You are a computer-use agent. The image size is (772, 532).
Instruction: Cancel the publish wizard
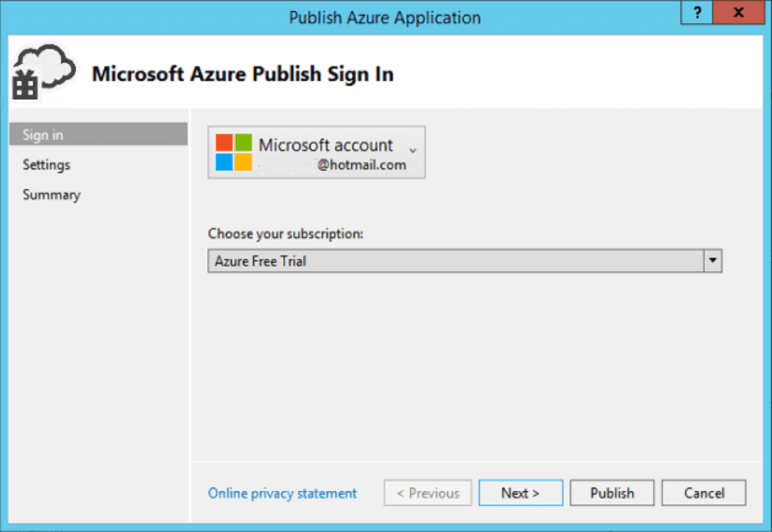coord(703,493)
